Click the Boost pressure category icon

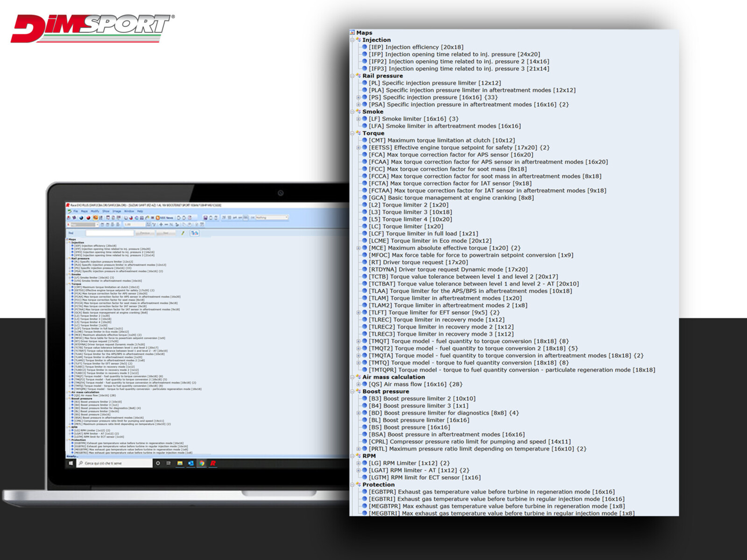pyautogui.click(x=358, y=392)
